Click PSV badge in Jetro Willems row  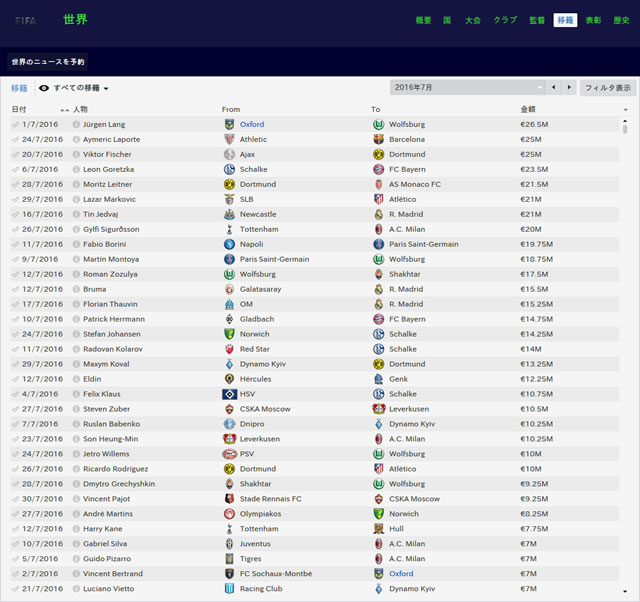229,454
